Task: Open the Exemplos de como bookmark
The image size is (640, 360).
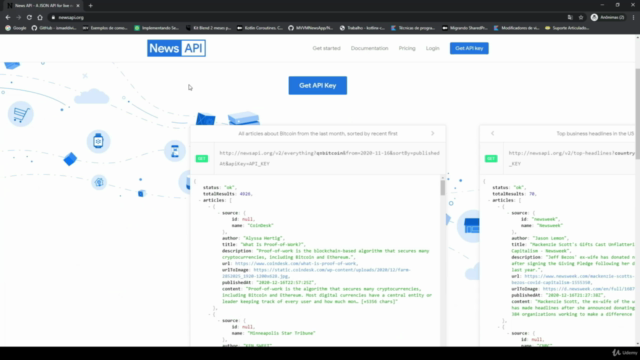Action: 105,28
